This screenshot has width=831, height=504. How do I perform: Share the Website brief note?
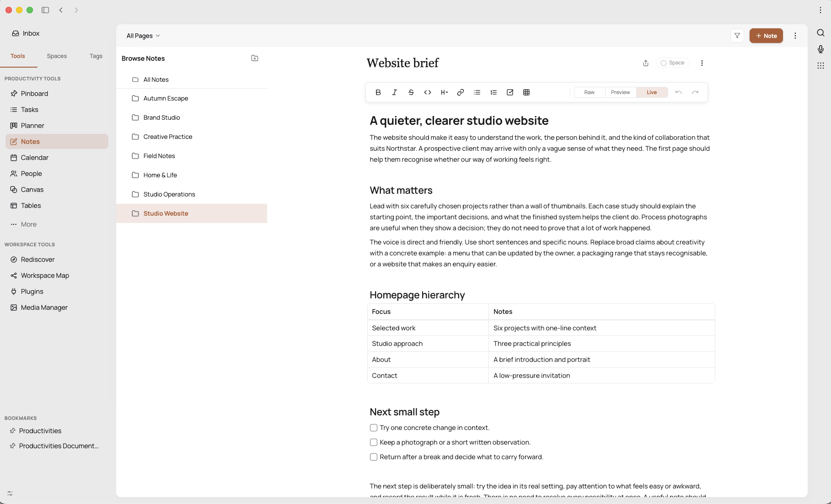click(x=645, y=63)
